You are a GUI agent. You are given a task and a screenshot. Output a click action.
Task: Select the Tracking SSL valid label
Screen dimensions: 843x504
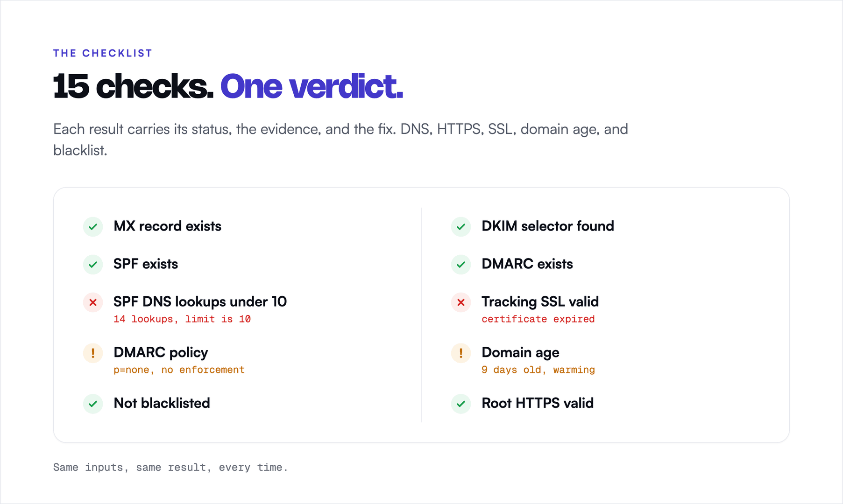[540, 302]
